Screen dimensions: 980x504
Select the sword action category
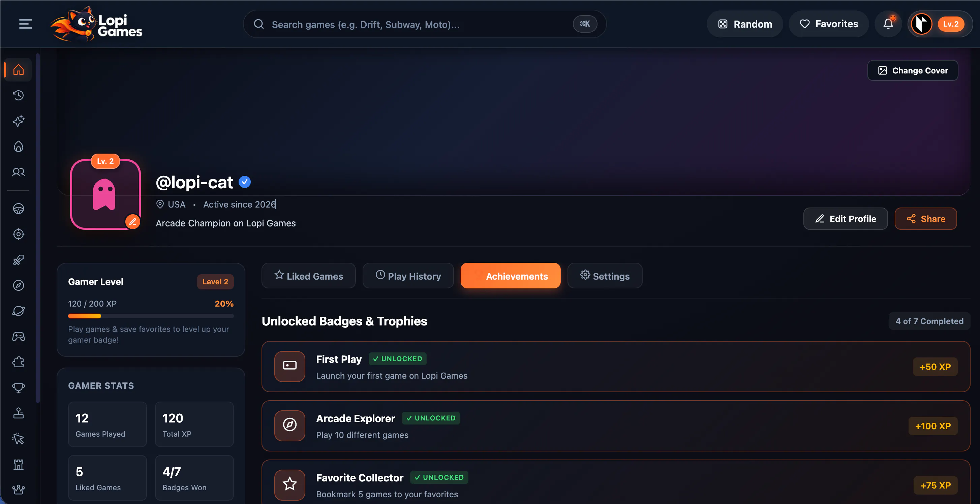tap(18, 260)
